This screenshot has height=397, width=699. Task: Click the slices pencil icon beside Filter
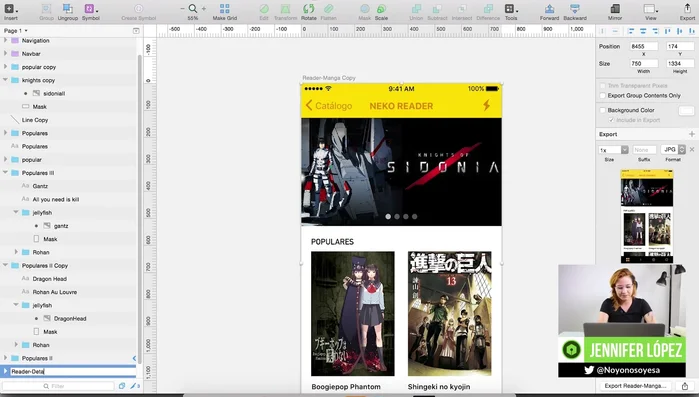(x=133, y=386)
